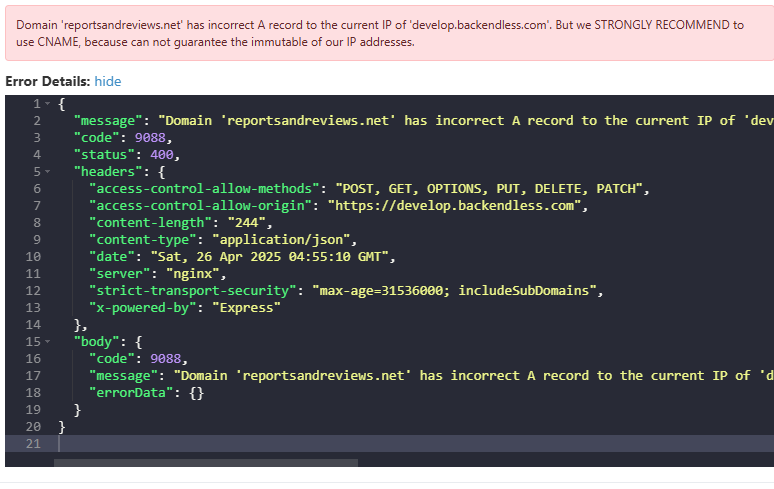This screenshot has height=489, width=774.
Task: Click the "x-powered-by": "Express" line
Action: (185, 308)
